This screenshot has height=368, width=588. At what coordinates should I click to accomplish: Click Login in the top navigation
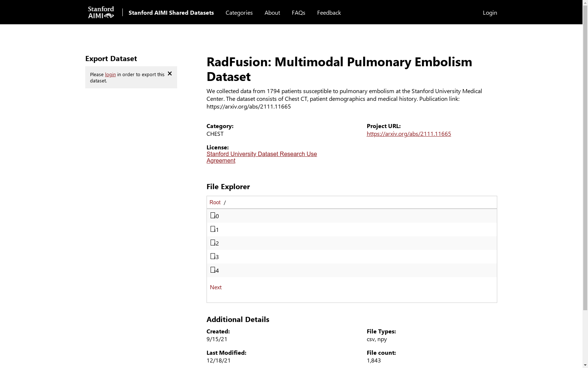(490, 13)
